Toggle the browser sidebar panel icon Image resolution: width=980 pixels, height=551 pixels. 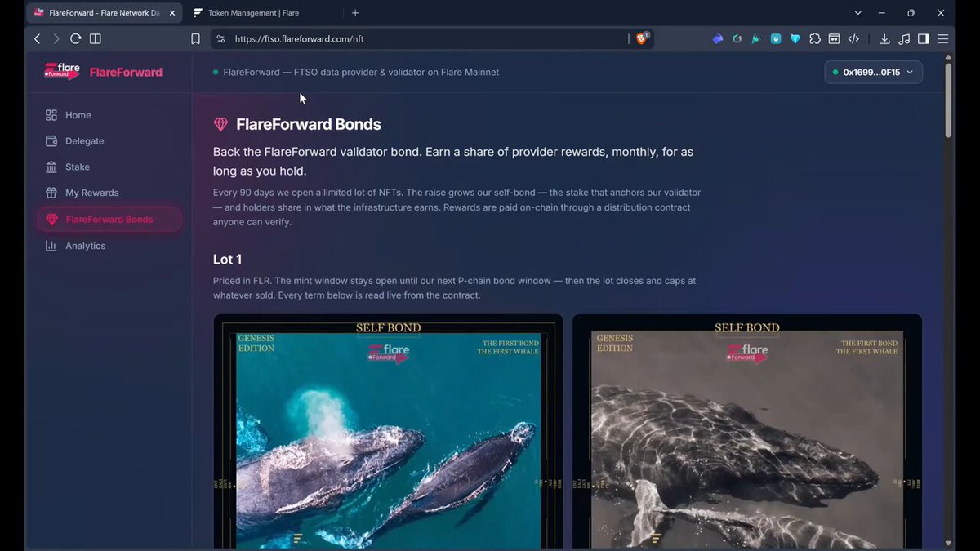pyautogui.click(x=924, y=38)
